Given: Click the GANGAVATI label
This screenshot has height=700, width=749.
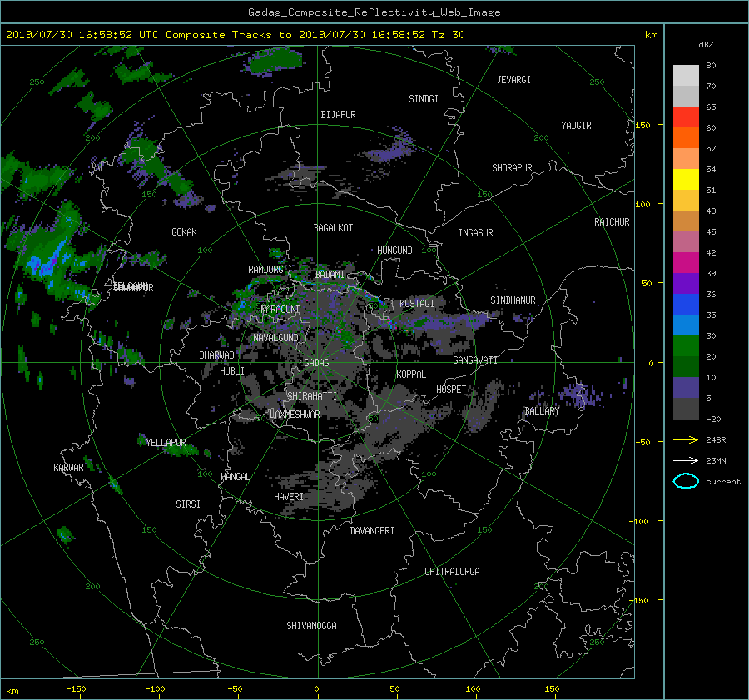Looking at the screenshot, I should [x=475, y=360].
